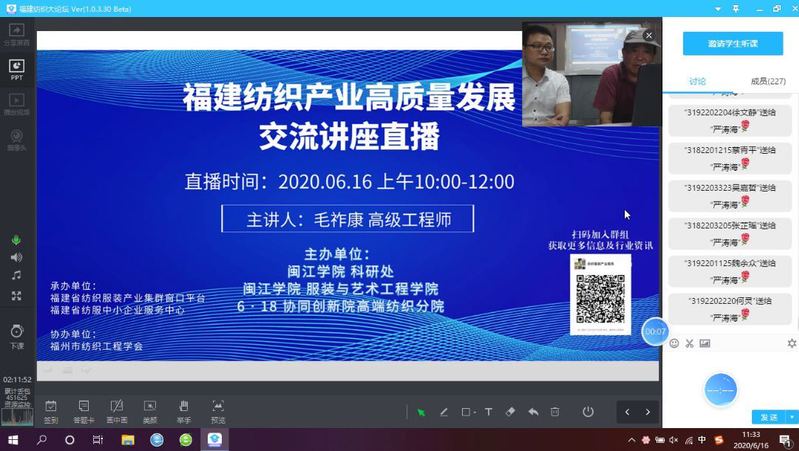Select the PPT mode in sidebar
The width and height of the screenshot is (799, 451).
[16, 68]
